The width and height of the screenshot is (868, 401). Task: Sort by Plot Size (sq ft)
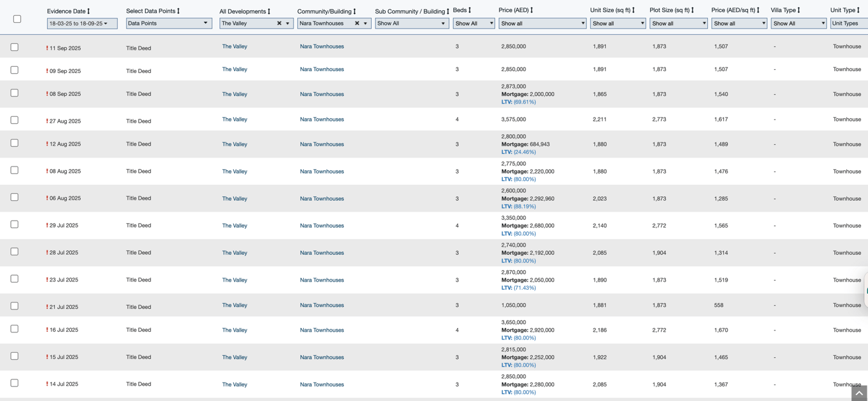click(x=693, y=10)
